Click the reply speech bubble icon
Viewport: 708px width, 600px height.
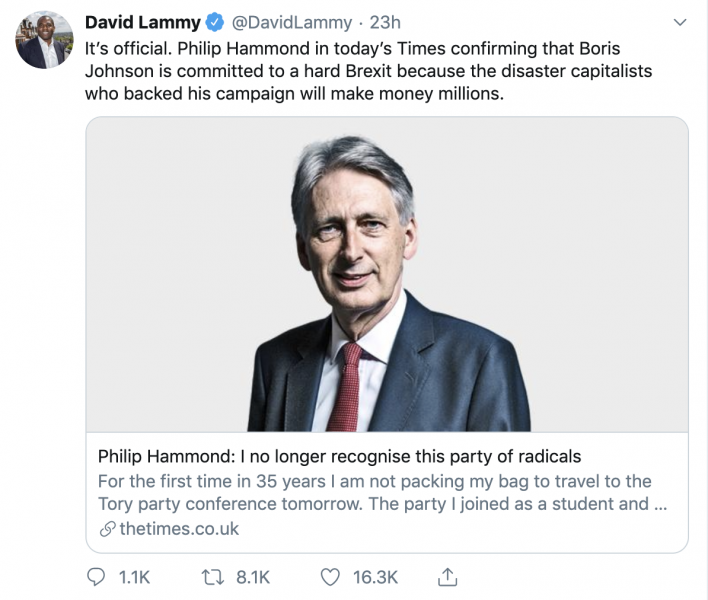point(97,577)
